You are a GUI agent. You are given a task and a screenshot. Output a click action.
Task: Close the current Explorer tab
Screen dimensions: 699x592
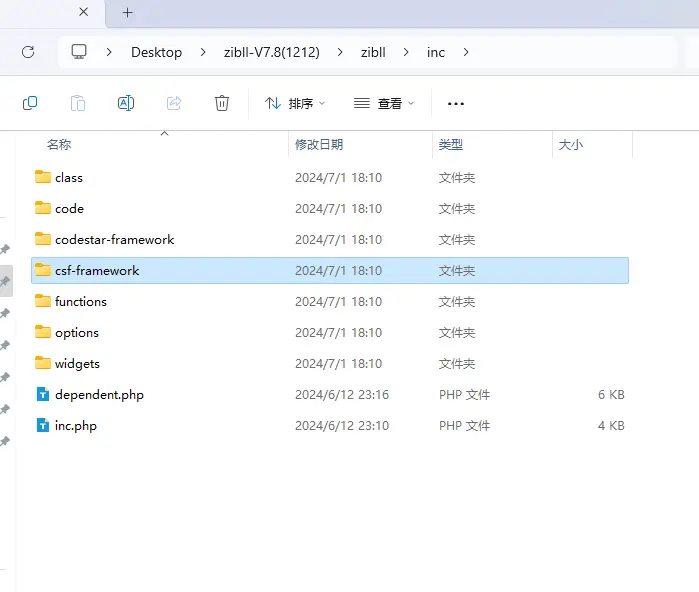tap(84, 13)
